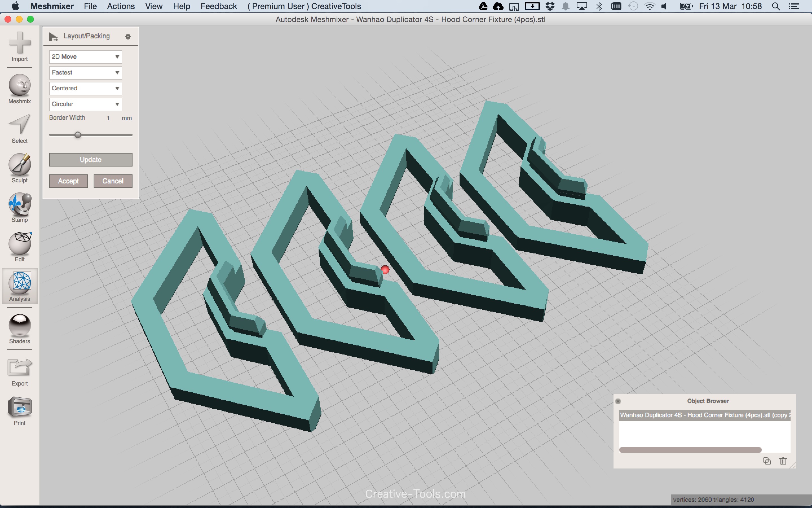Click the Border Width slider handle
This screenshot has width=812, height=508.
pos(78,135)
